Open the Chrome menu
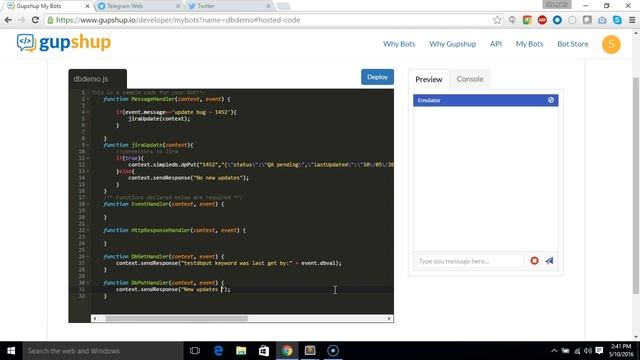The height and width of the screenshot is (360, 640). (x=632, y=20)
